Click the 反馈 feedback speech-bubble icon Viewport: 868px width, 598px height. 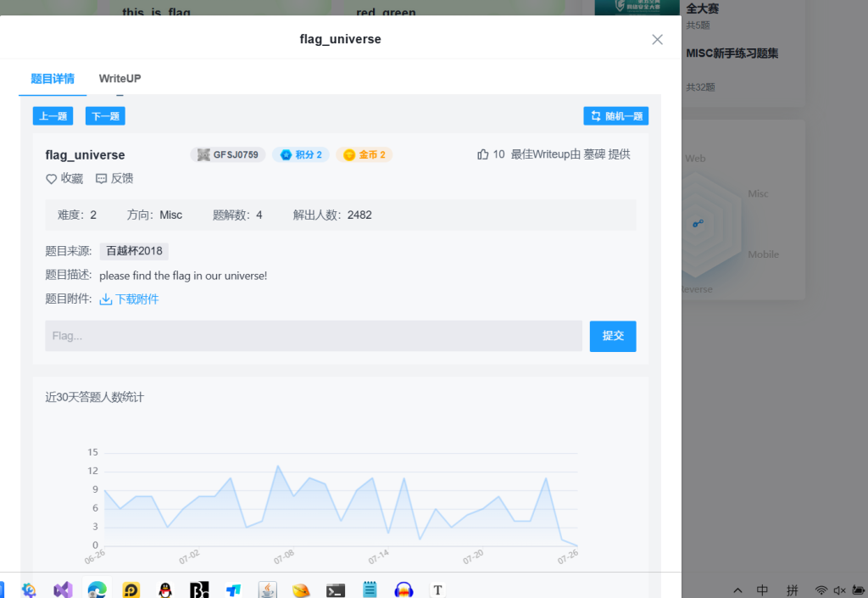coord(102,179)
